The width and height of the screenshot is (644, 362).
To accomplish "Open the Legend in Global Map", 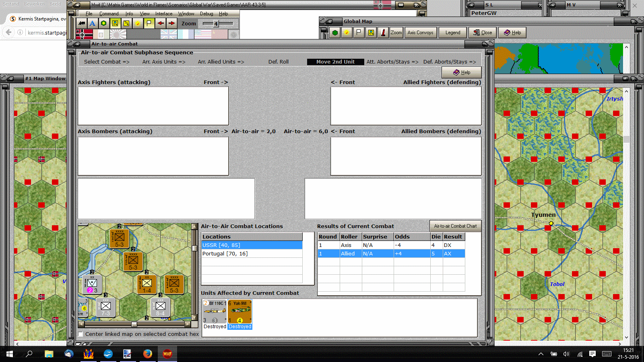I will [x=453, y=33].
